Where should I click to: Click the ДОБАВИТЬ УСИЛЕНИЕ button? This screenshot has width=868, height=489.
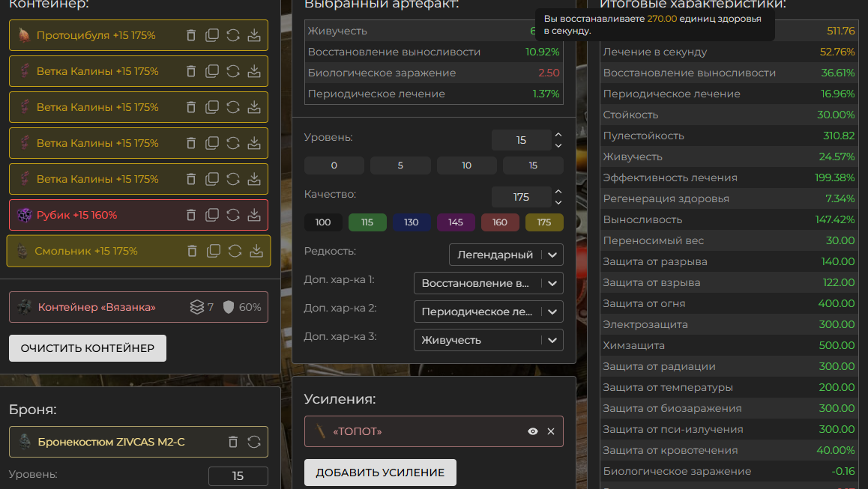click(380, 473)
